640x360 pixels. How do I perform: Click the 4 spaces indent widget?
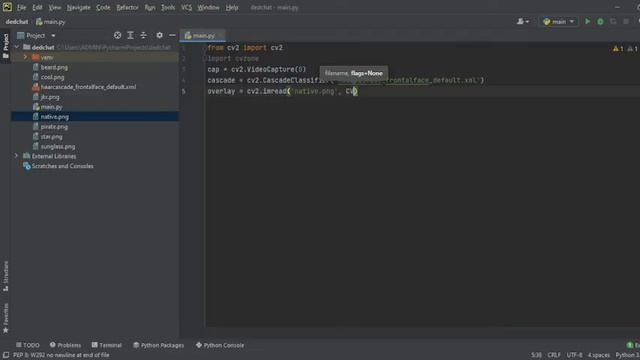598,355
